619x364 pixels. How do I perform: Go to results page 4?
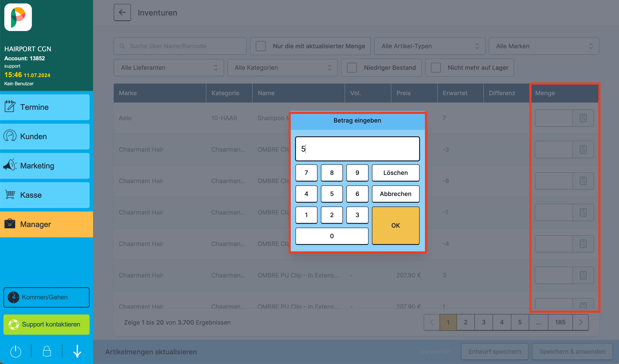pos(502,322)
